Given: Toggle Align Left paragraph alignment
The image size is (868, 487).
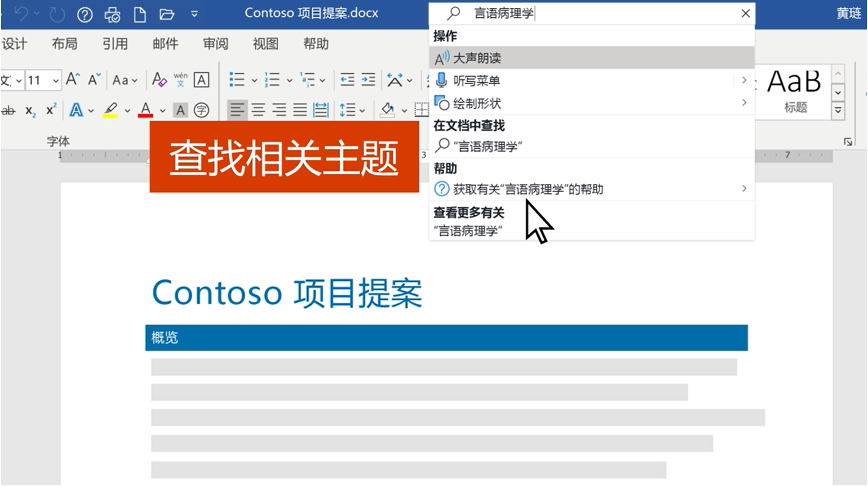Looking at the screenshot, I should pyautogui.click(x=237, y=110).
